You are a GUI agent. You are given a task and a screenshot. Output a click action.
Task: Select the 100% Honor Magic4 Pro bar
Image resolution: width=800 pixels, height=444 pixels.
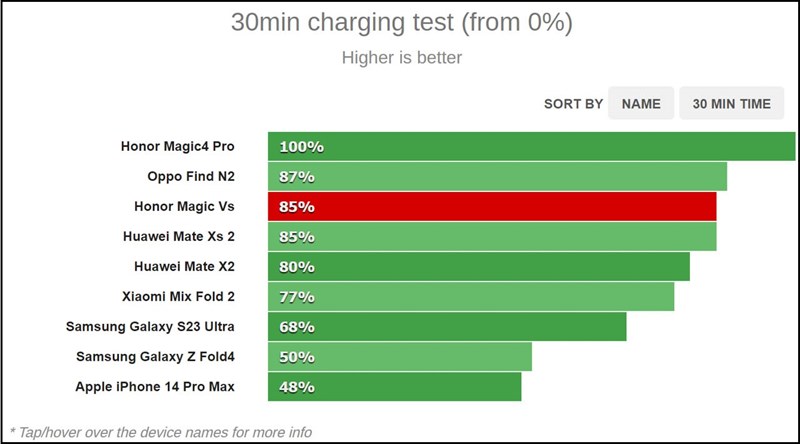[532, 146]
